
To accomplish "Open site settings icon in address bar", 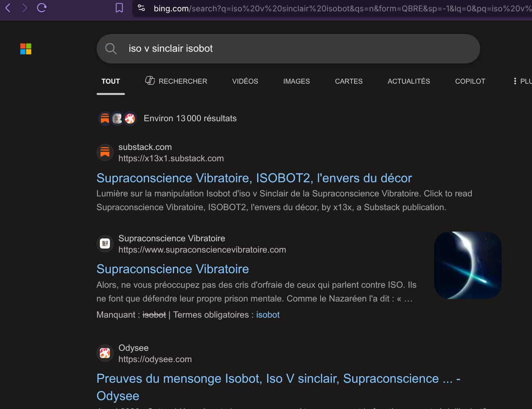I will pos(141,8).
